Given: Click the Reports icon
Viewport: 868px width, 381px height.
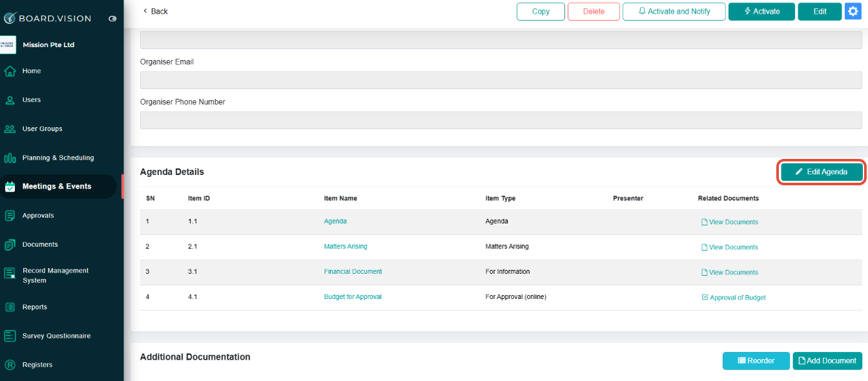Looking at the screenshot, I should [x=10, y=307].
